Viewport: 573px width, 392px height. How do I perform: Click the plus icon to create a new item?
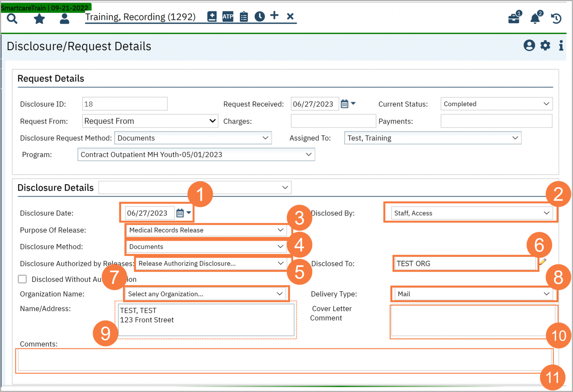coord(274,16)
